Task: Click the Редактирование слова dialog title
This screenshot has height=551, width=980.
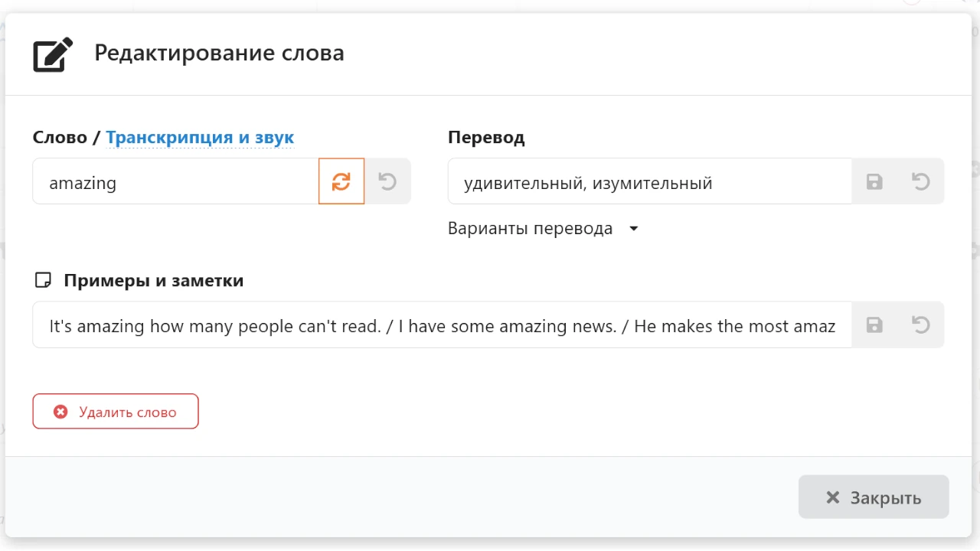Action: point(219,54)
